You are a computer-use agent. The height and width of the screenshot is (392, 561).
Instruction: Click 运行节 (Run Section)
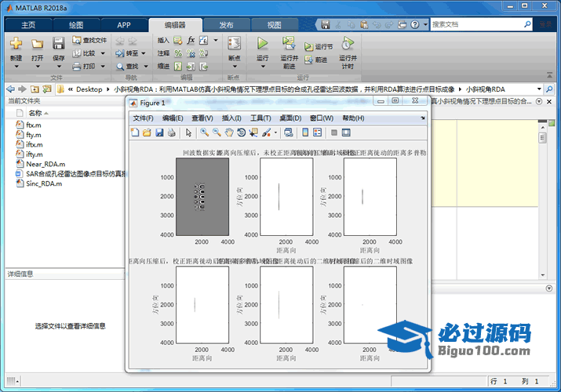click(319, 46)
